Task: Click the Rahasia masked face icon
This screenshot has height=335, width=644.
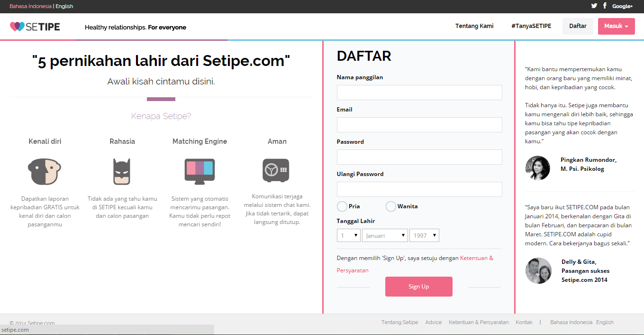Action: pos(122,171)
